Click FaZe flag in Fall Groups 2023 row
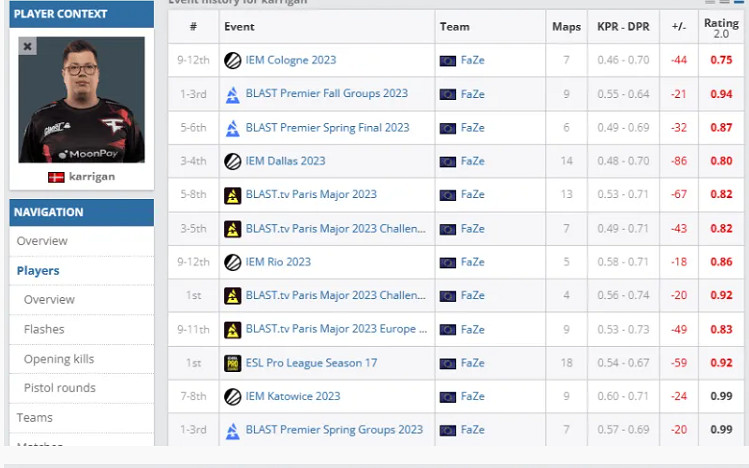This screenshot has height=468, width=749. click(x=448, y=95)
